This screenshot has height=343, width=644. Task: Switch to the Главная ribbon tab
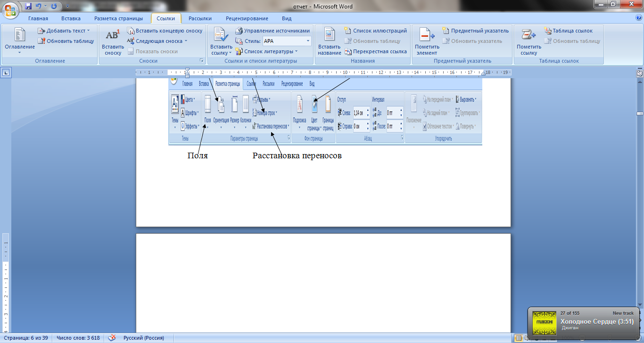[38, 18]
